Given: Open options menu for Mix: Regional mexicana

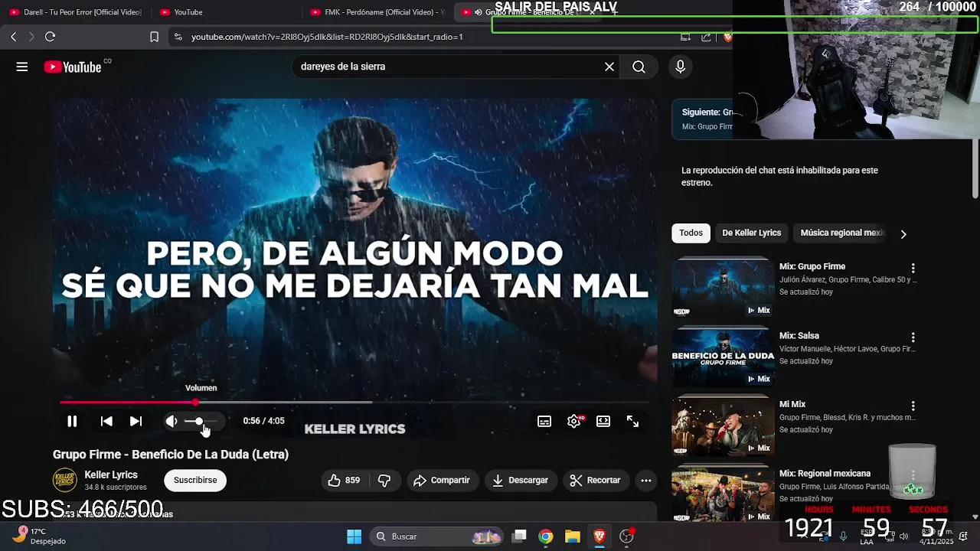Looking at the screenshot, I should click(x=913, y=475).
